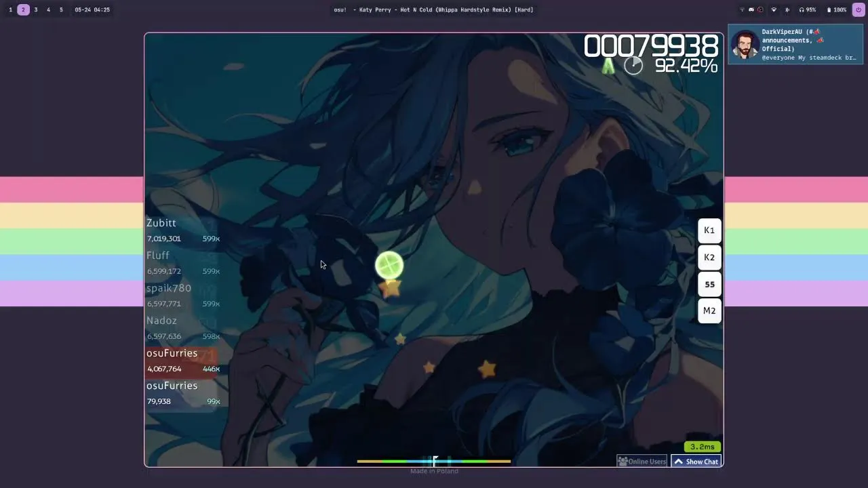Click the hit error bar at the bottom
The image size is (868, 488).
(434, 462)
